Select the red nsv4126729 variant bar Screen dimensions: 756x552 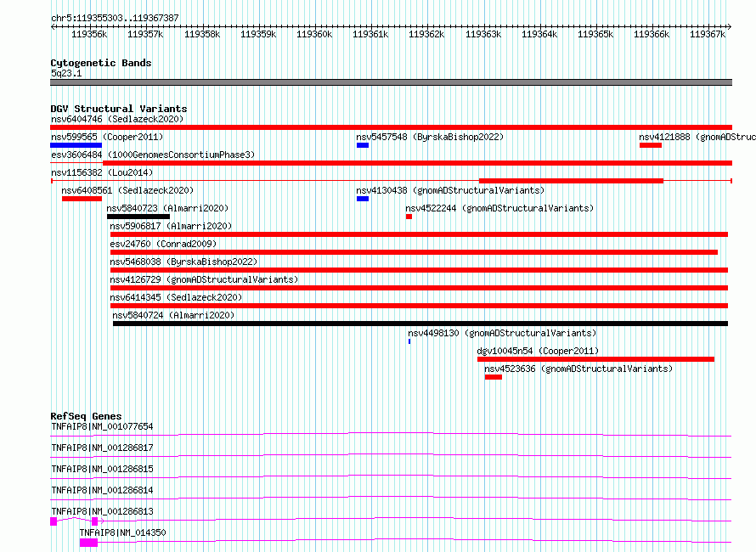click(419, 288)
